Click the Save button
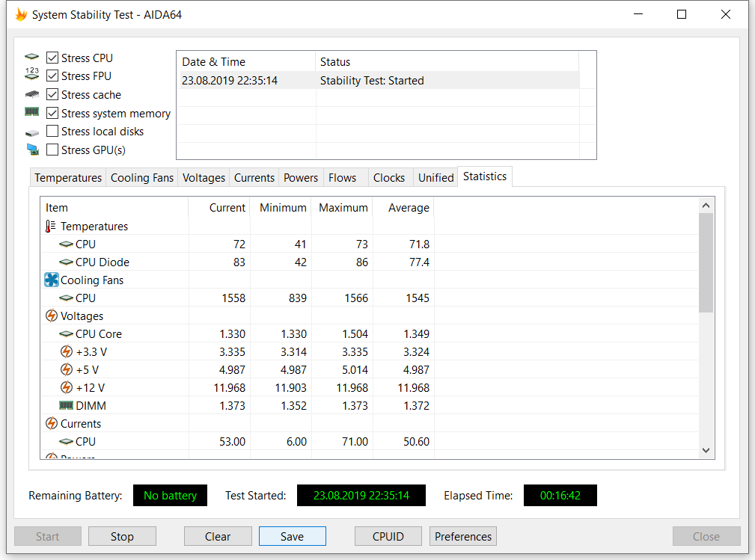The height and width of the screenshot is (560, 755). click(293, 536)
